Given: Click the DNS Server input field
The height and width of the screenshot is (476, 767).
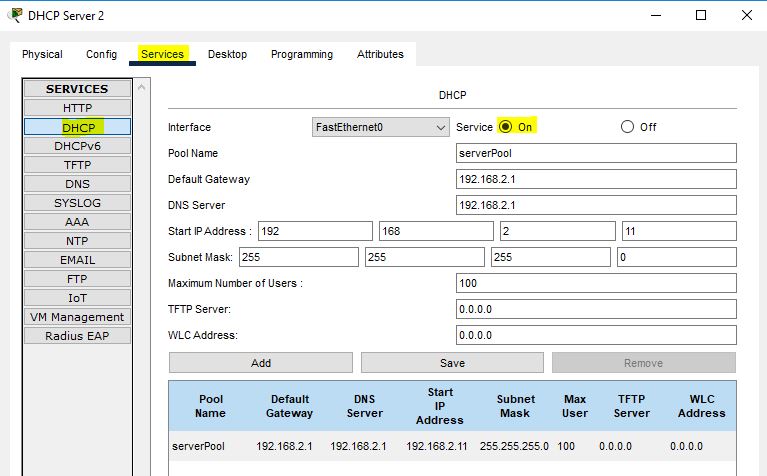Looking at the screenshot, I should click(596, 205).
